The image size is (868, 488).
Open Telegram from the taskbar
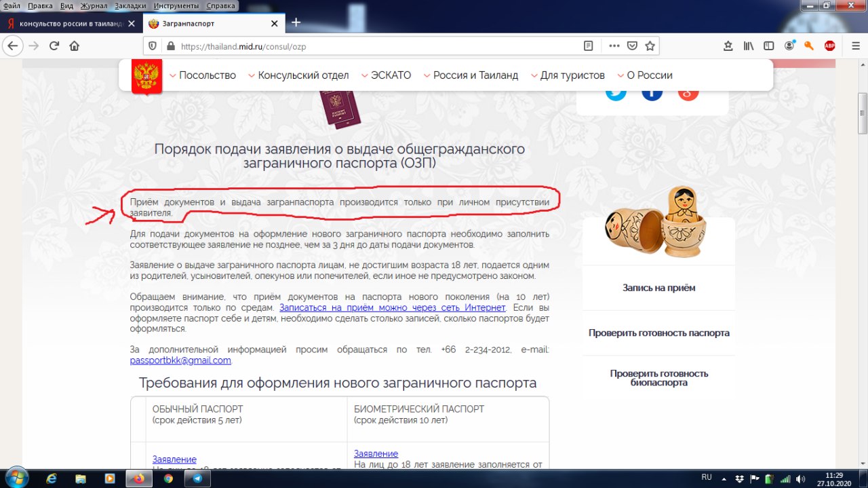pos(197,478)
